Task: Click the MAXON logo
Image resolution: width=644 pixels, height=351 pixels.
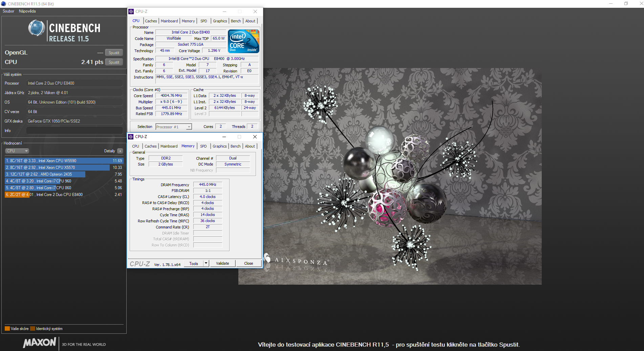Action: click(x=39, y=343)
